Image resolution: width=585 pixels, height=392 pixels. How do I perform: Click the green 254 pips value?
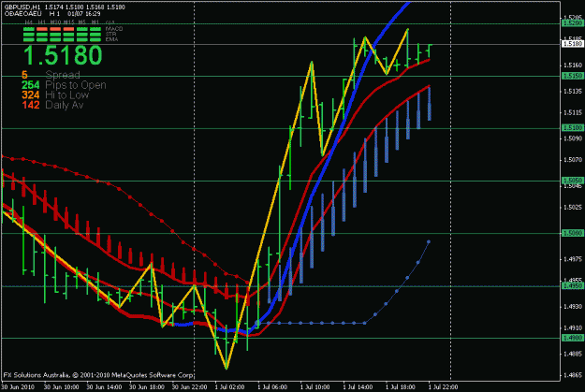31,85
